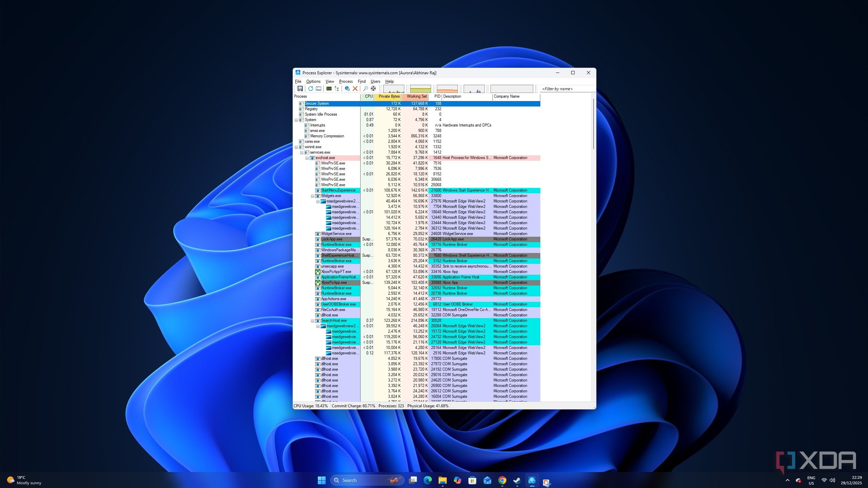Collapse the Widgets.exe tree node
868x488 pixels.
(313, 196)
